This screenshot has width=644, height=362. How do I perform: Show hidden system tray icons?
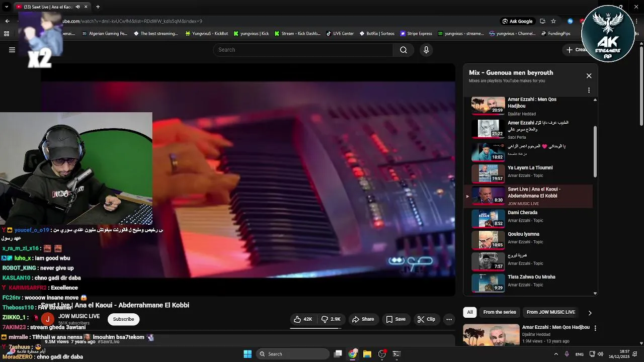[556, 354]
